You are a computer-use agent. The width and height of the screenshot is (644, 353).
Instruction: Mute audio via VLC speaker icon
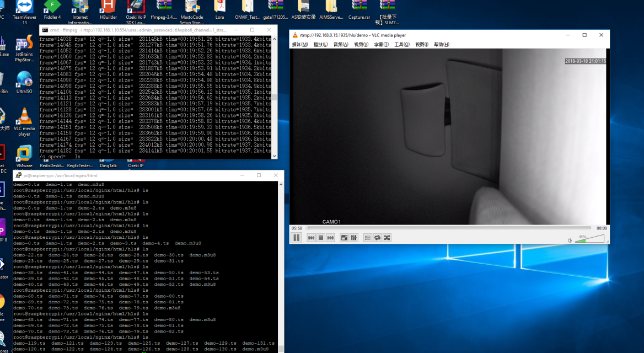570,240
